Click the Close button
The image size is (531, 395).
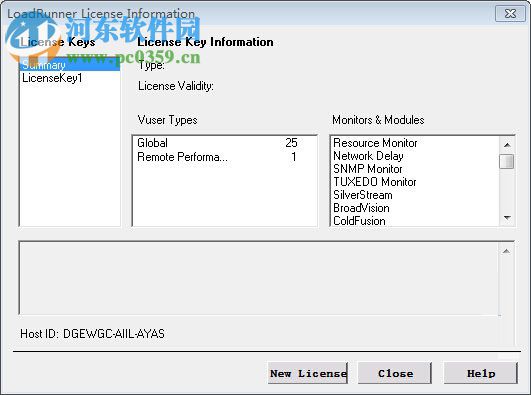(x=395, y=373)
